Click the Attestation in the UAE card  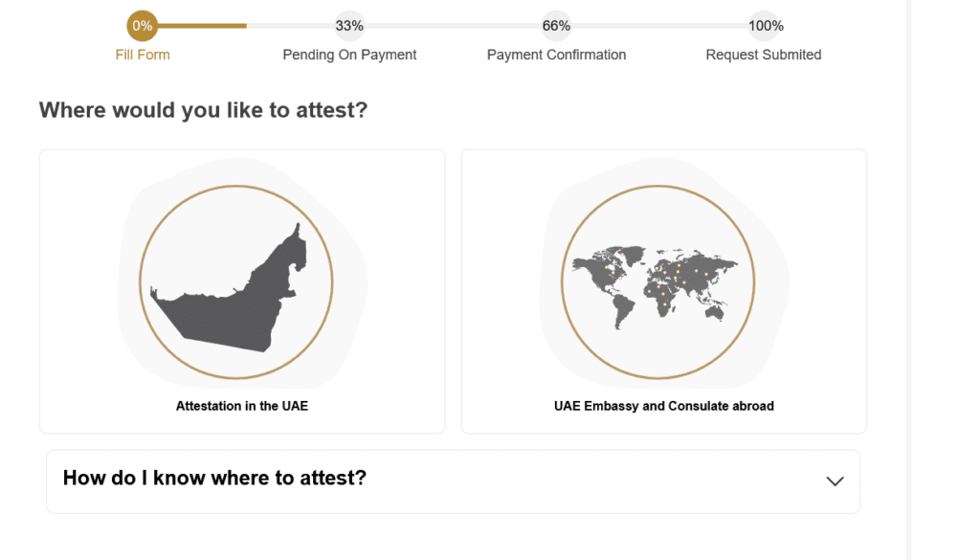[x=242, y=291]
